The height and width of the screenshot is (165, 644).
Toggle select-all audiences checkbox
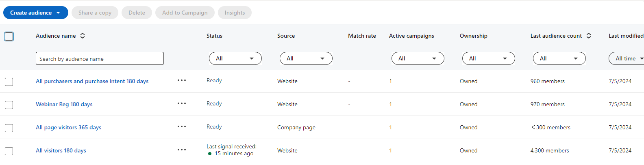pos(9,36)
